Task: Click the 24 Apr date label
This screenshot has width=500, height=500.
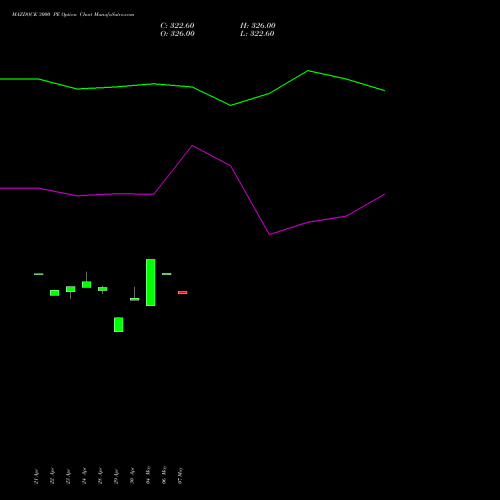Action: [84, 476]
